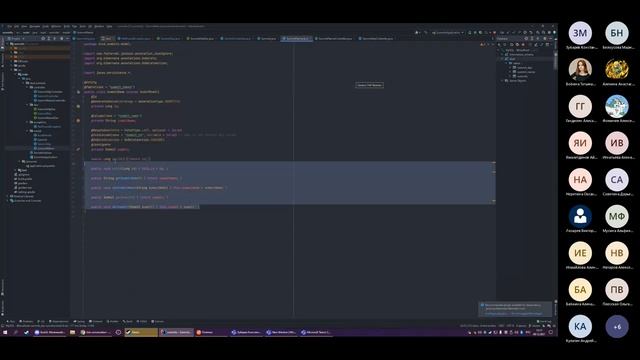Expand Server Objects node in Database tree

(503, 81)
